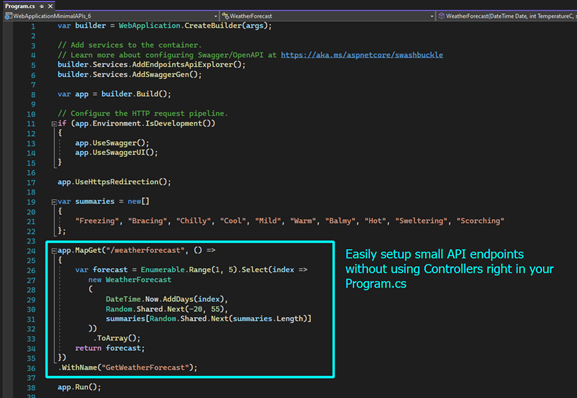The height and width of the screenshot is (398, 577).
Task: Pin the Program.cs tab
Action: click(x=42, y=6)
